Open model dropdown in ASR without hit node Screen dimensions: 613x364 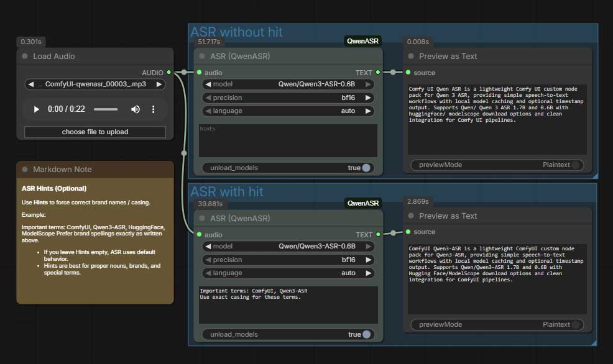[x=288, y=84]
